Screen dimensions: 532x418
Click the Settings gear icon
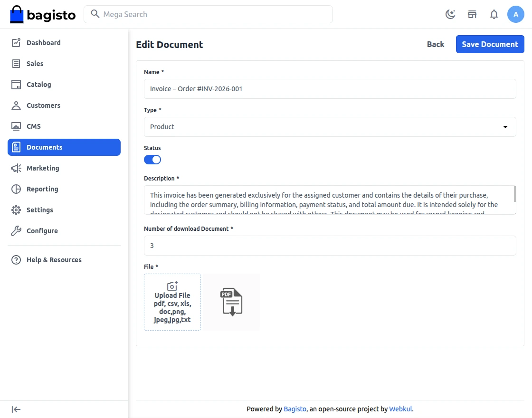pyautogui.click(x=16, y=210)
